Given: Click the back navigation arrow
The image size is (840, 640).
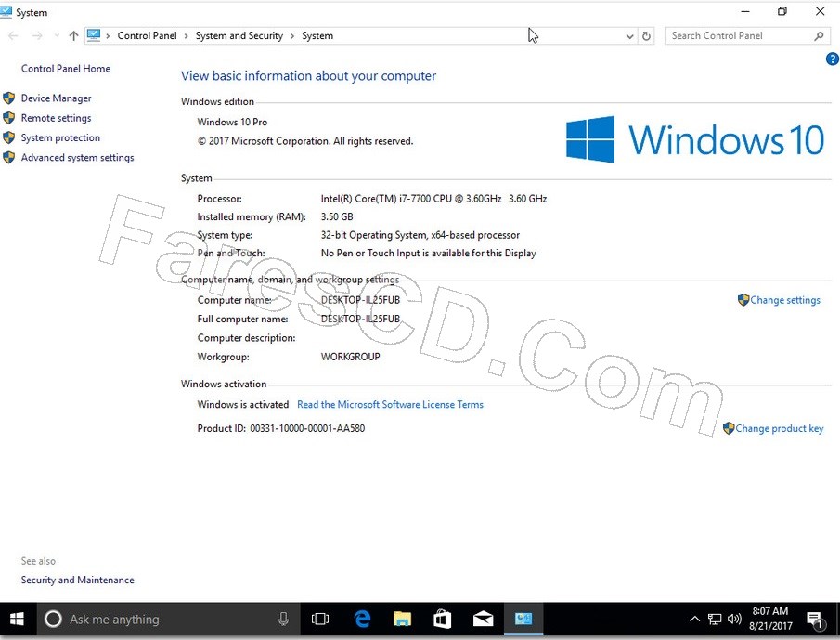Looking at the screenshot, I should point(13,36).
